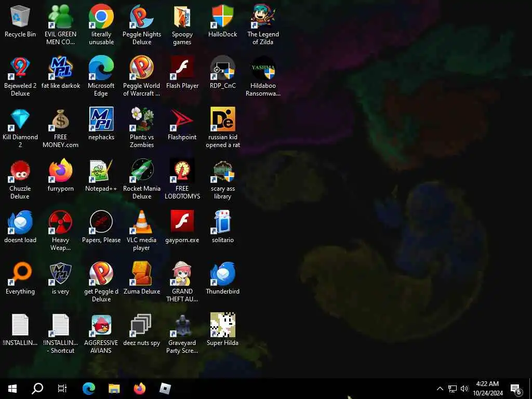Launch Edge from the taskbar
Screen dimensions: 532x399
(x=89, y=389)
